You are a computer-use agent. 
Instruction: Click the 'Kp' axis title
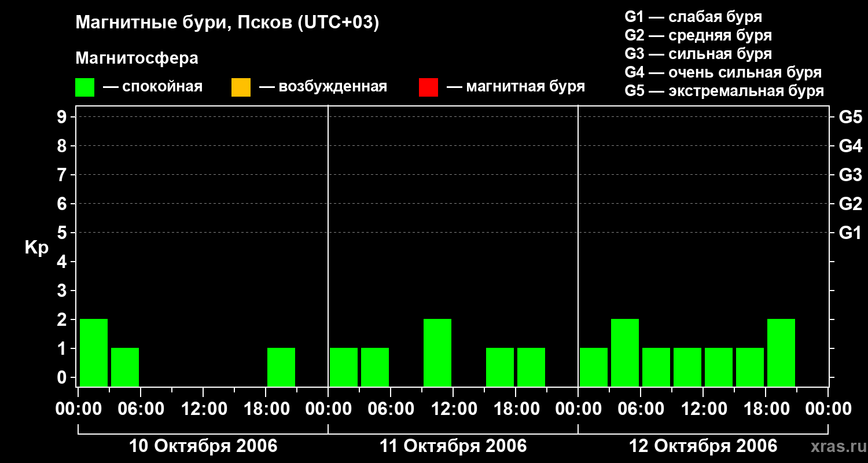coord(36,248)
